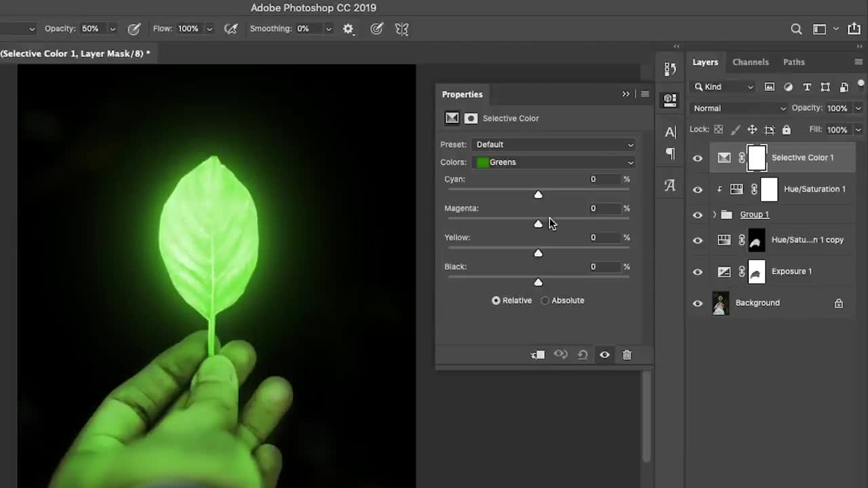The image size is (868, 488).
Task: Open the History panel icon
Action: coord(670,69)
